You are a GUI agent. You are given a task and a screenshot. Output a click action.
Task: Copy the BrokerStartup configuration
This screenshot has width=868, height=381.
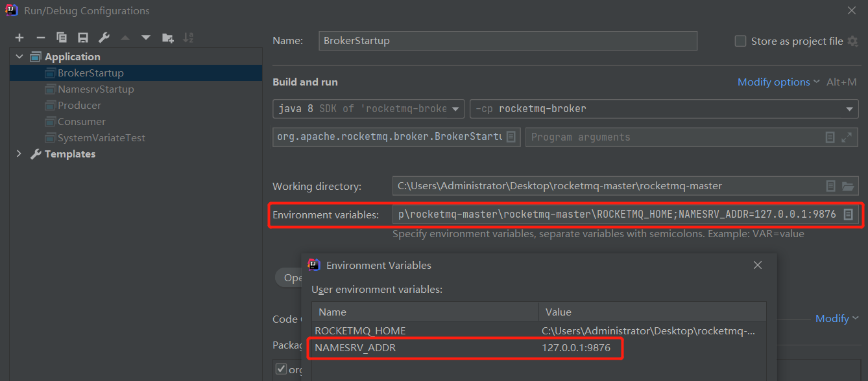tap(62, 38)
